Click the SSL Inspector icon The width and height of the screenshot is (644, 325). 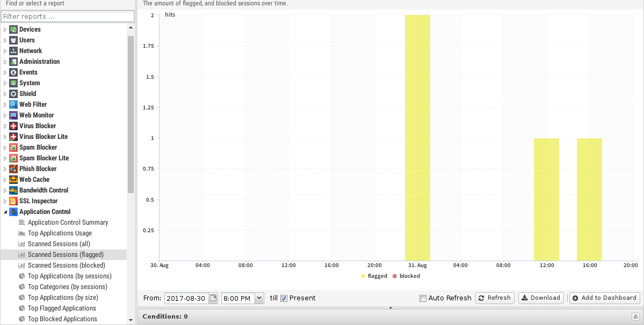[x=13, y=201]
